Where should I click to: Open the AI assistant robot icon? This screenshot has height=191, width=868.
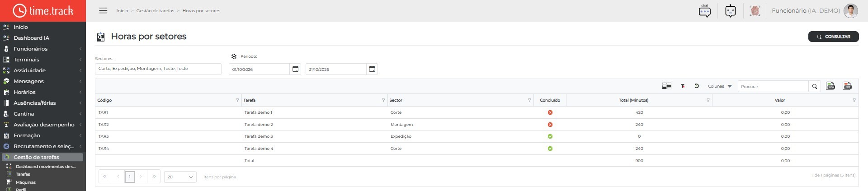coord(731,11)
